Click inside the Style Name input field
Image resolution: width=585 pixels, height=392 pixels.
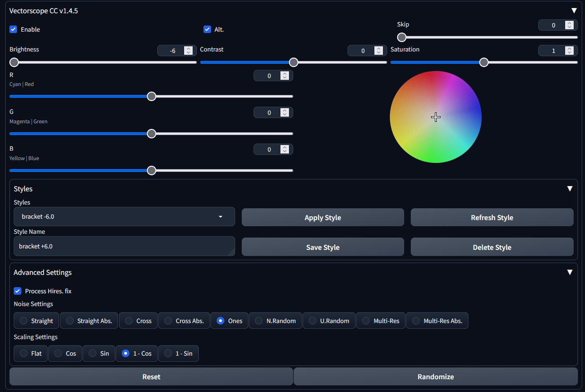point(124,246)
